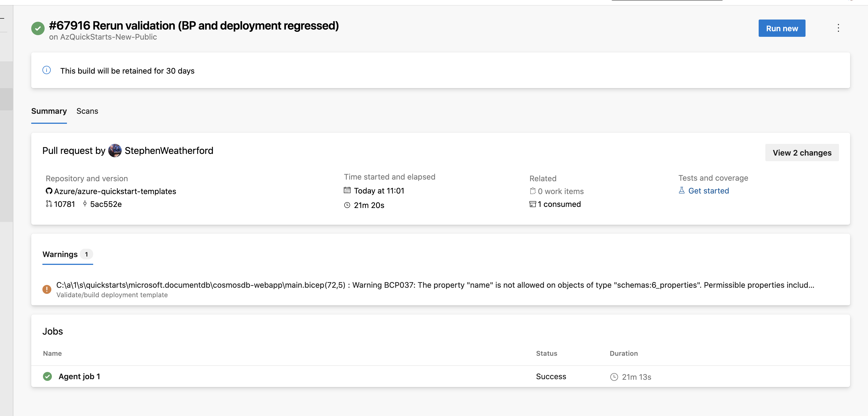Switch to the Scans tab
Viewport: 868px width, 416px height.
point(87,111)
